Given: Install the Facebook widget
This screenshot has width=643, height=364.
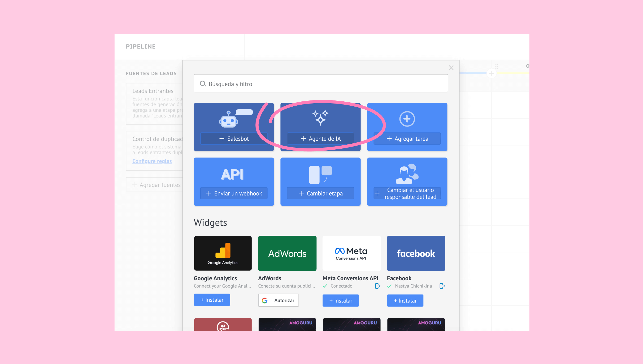Looking at the screenshot, I should (405, 300).
